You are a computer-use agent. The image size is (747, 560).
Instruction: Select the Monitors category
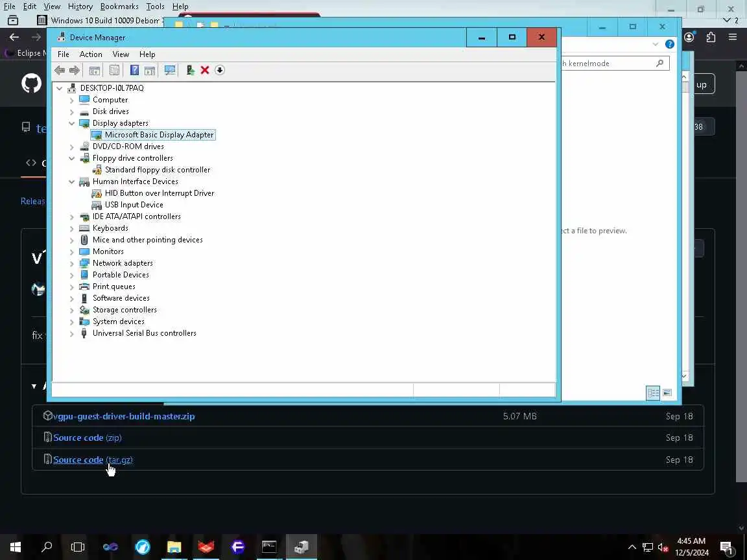coord(108,251)
